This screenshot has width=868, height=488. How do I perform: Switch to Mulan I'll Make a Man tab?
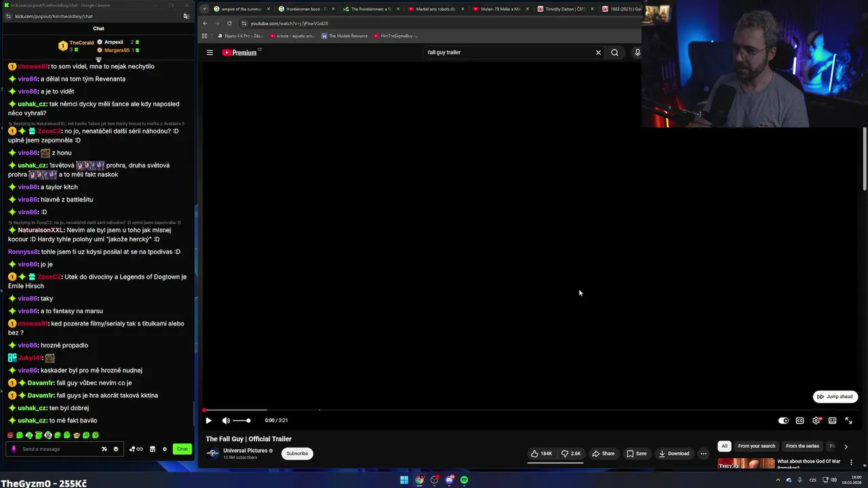click(x=502, y=9)
